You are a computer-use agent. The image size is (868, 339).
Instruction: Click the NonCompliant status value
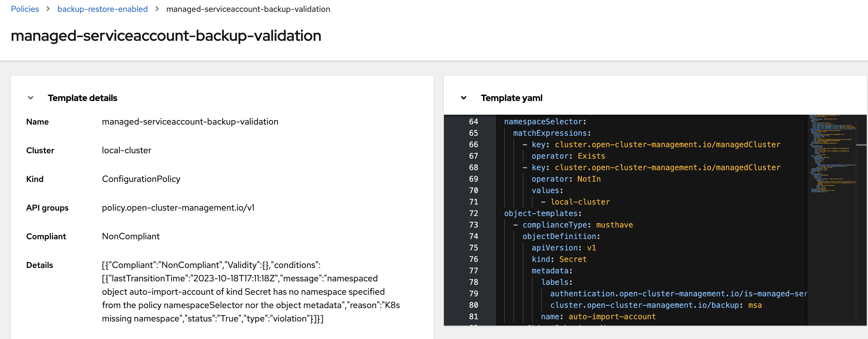(131, 236)
